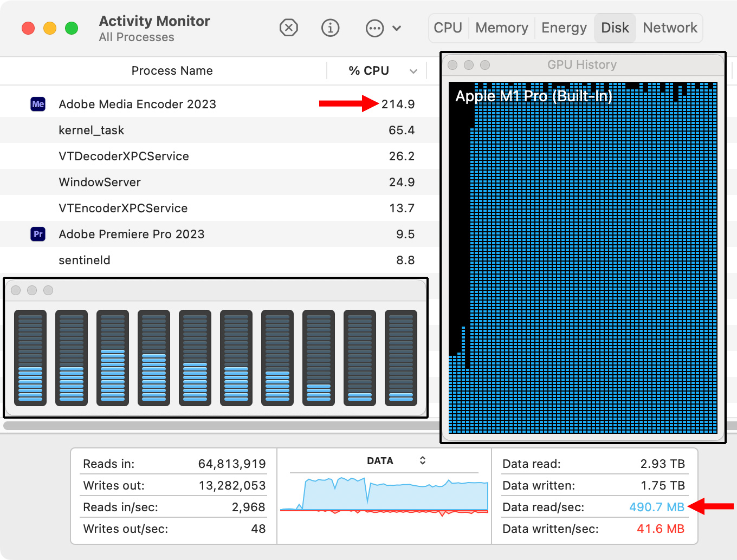Click the Data read value 2.93 TB
The width and height of the screenshot is (737, 560).
click(663, 464)
